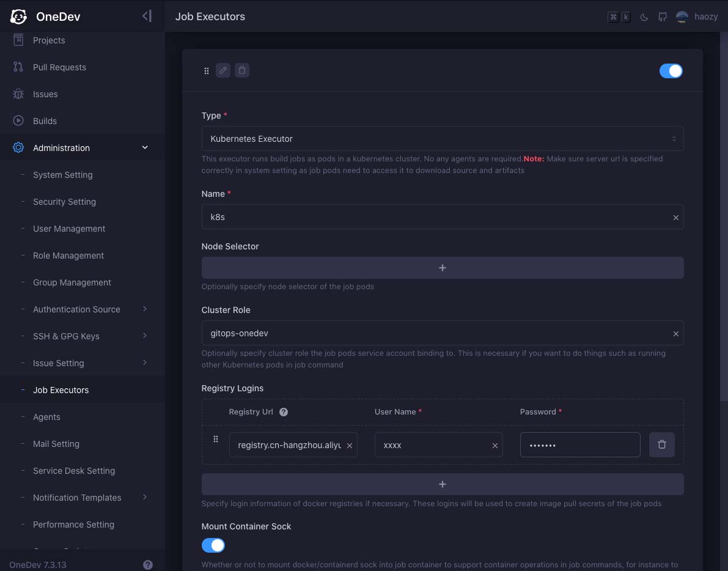
Task: Open Role Management
Action: pyautogui.click(x=68, y=256)
